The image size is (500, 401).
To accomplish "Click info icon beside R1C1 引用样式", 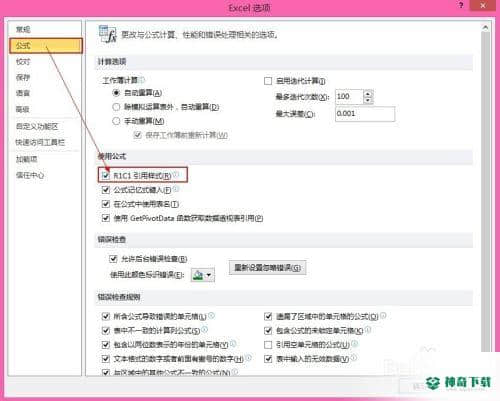I will point(176,174).
